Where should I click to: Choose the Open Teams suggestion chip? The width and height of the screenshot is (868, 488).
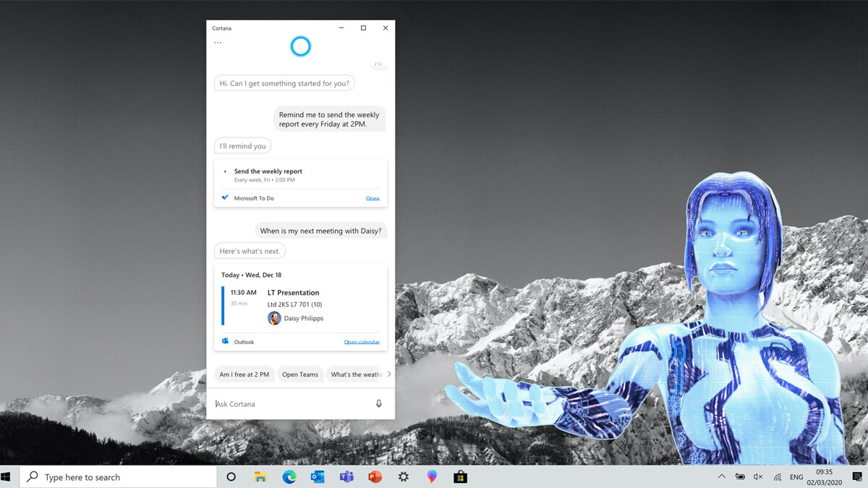(300, 374)
